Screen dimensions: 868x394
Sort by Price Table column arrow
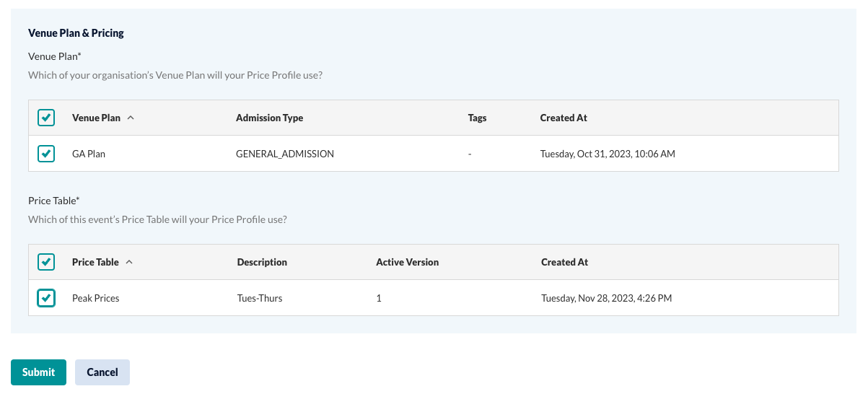point(129,262)
